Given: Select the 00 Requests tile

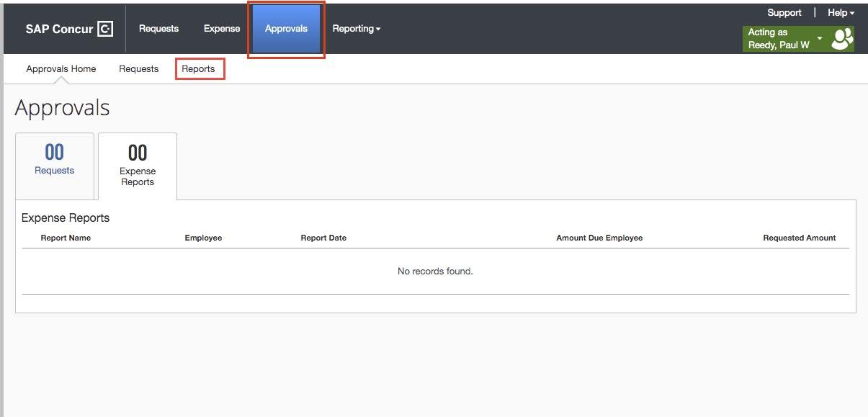Looking at the screenshot, I should 55,166.
